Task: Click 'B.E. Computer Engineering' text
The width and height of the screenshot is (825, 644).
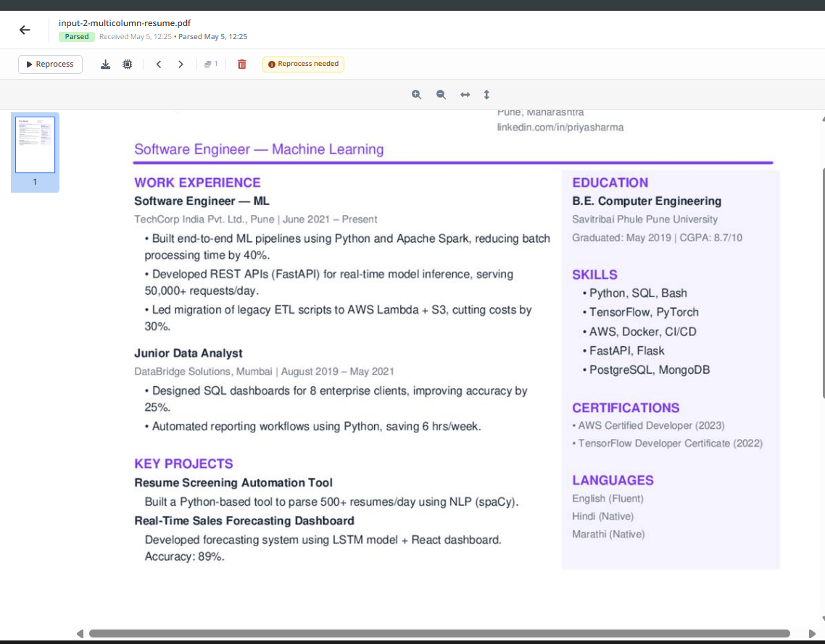Action: [647, 201]
